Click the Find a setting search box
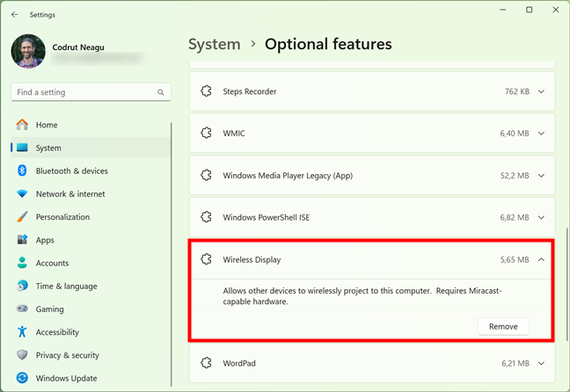 pos(91,92)
